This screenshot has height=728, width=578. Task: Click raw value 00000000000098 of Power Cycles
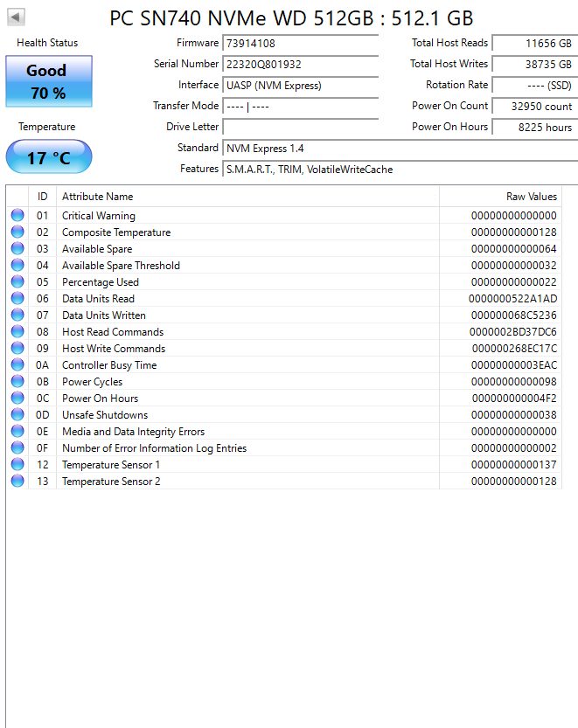tap(514, 382)
